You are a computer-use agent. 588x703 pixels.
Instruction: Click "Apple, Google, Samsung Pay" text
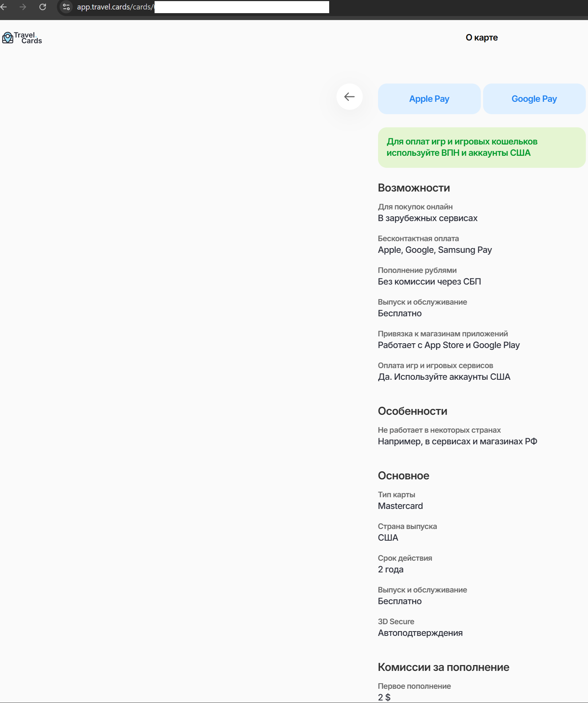click(x=435, y=250)
